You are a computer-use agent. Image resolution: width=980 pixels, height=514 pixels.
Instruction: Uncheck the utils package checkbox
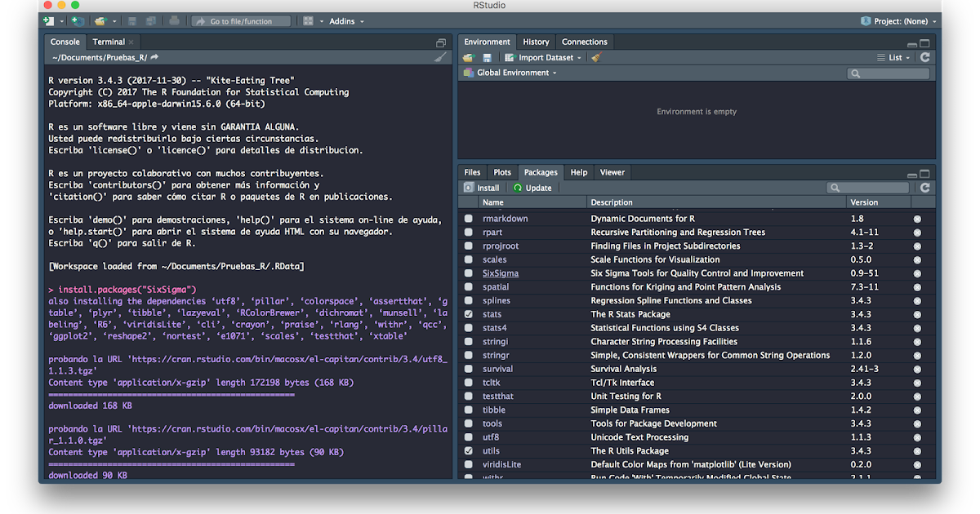point(469,450)
